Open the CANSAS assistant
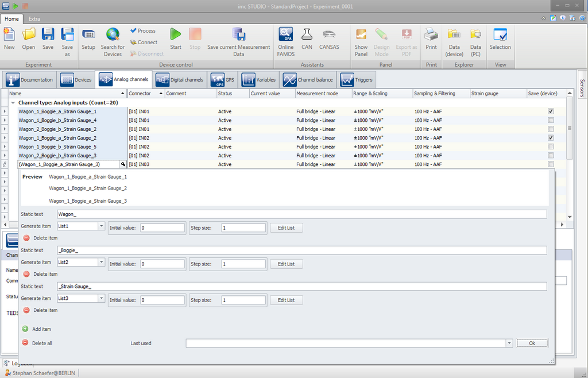The width and height of the screenshot is (588, 378). 329,35
